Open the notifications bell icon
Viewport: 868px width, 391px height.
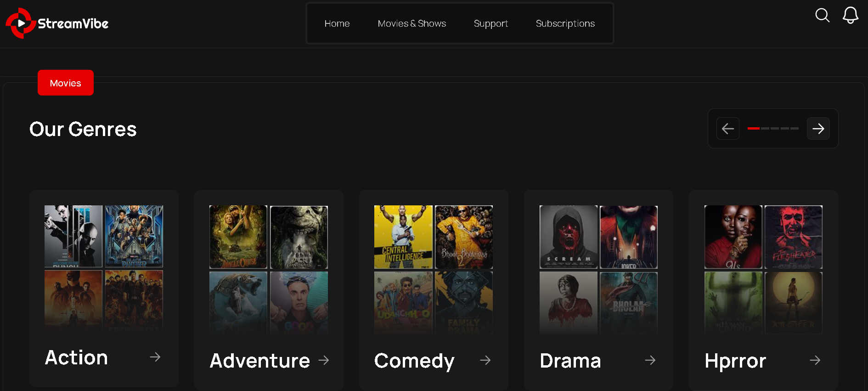850,15
